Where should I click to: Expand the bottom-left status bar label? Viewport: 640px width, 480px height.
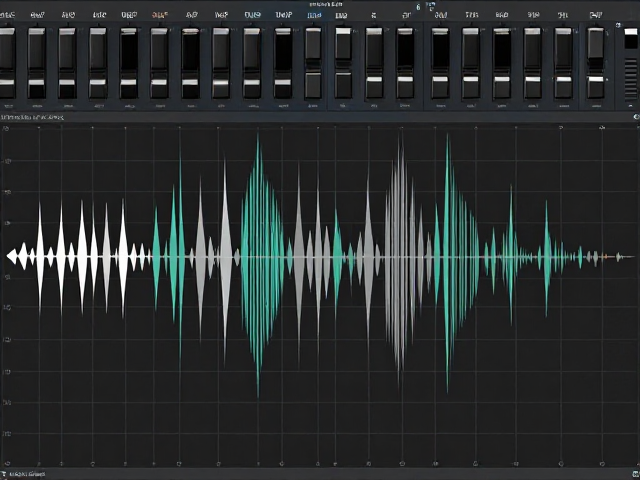coord(27,474)
